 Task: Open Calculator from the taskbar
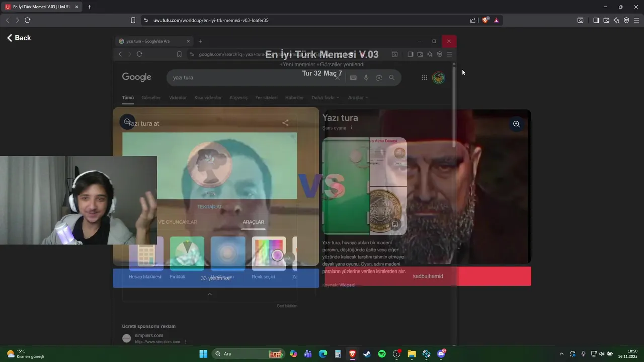(338, 354)
